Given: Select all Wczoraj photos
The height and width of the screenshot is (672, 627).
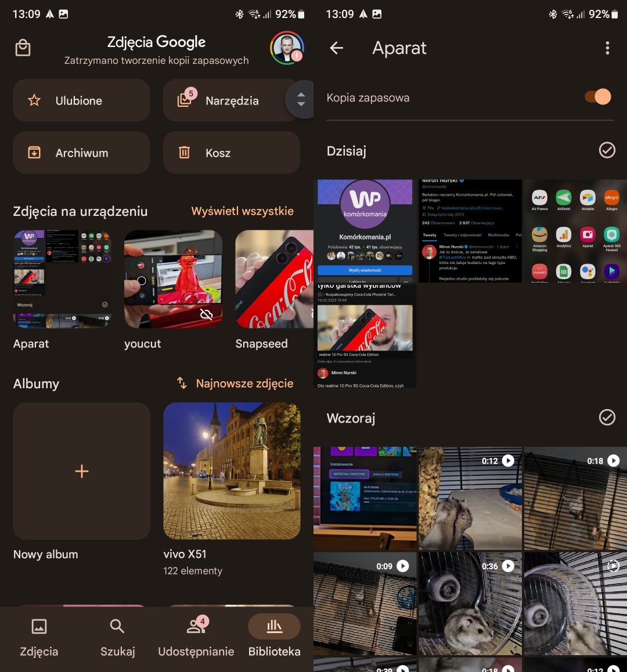Looking at the screenshot, I should tap(607, 417).
